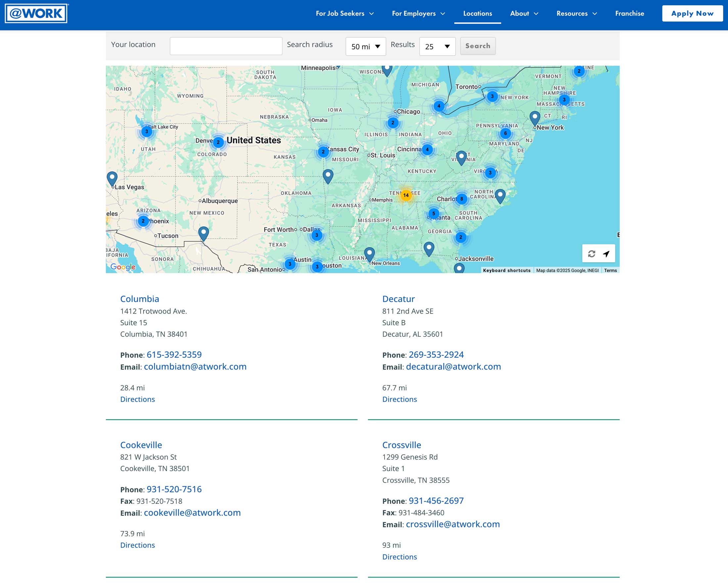Open the Franchise page
The height and width of the screenshot is (583, 728).
(629, 14)
